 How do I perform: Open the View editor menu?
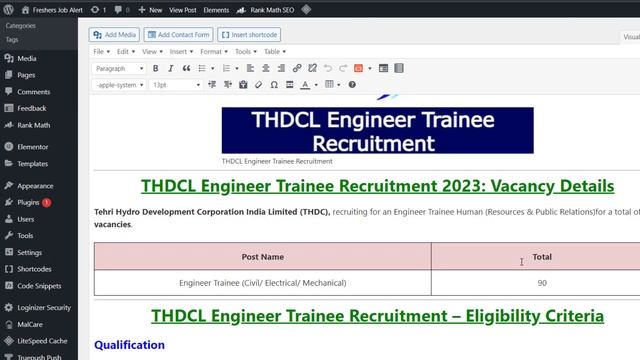point(152,51)
